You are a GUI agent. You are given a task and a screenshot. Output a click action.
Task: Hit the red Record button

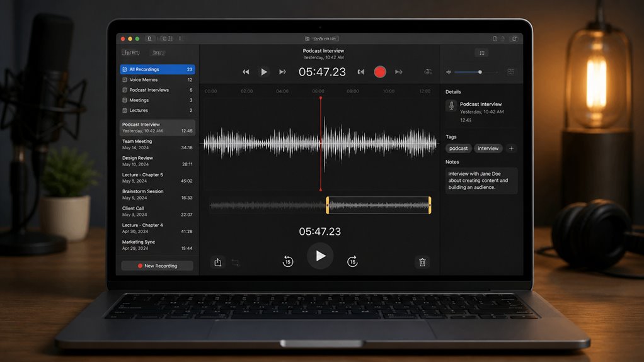click(x=380, y=72)
